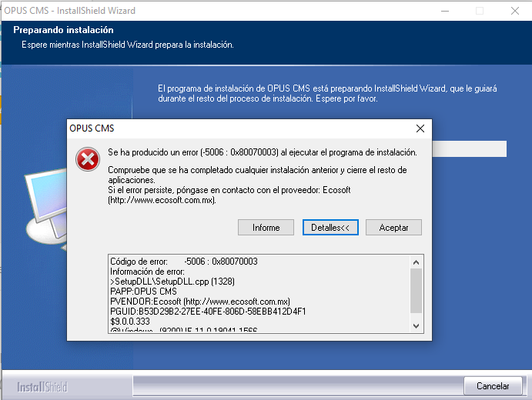Click the InstallShield logo at bottom left
This screenshot has width=532, height=400.
click(42, 386)
